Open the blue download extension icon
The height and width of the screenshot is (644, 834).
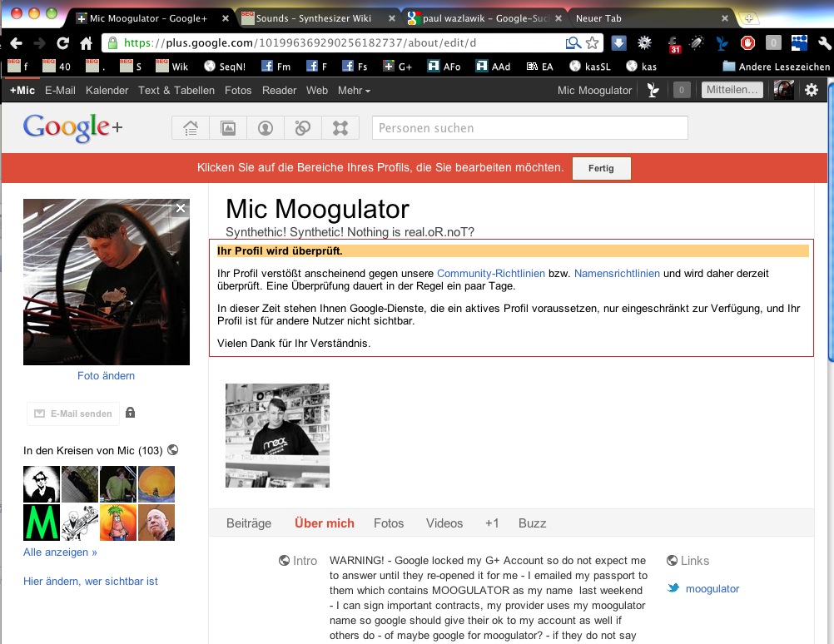click(x=618, y=43)
